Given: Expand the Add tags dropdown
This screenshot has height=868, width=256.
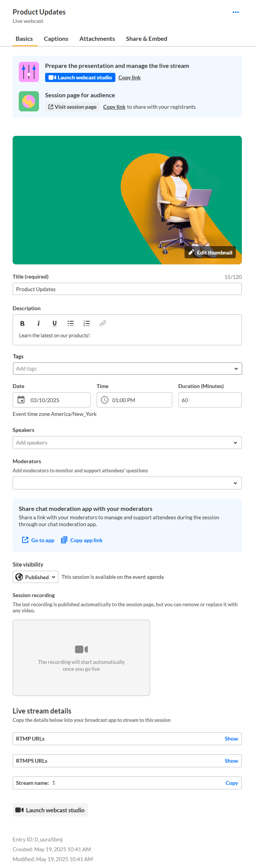Looking at the screenshot, I should 236,369.
